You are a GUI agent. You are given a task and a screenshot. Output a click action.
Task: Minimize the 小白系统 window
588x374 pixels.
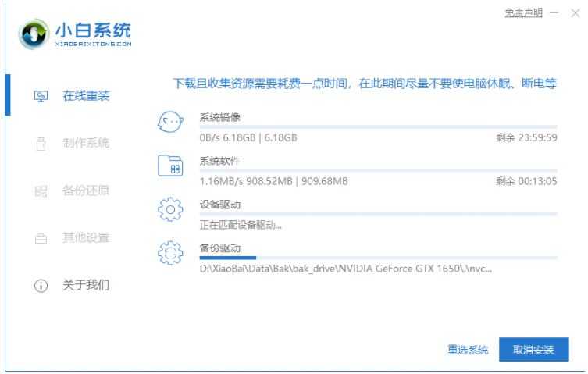(554, 13)
